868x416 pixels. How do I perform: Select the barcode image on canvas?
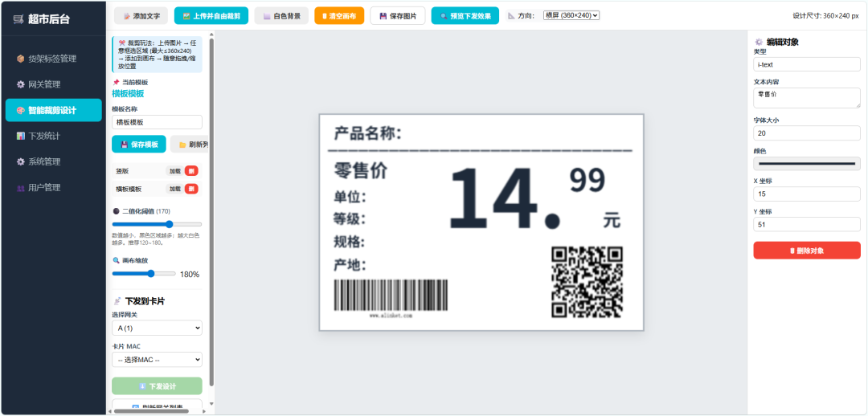tap(391, 298)
